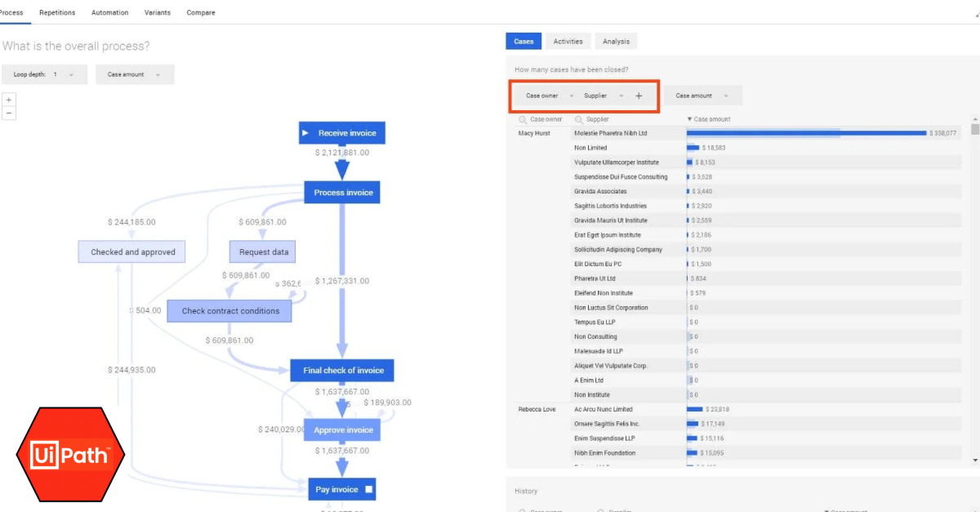Screen dimensions: 980x512
Task: Zoom in on the process graph
Action: tap(9, 100)
